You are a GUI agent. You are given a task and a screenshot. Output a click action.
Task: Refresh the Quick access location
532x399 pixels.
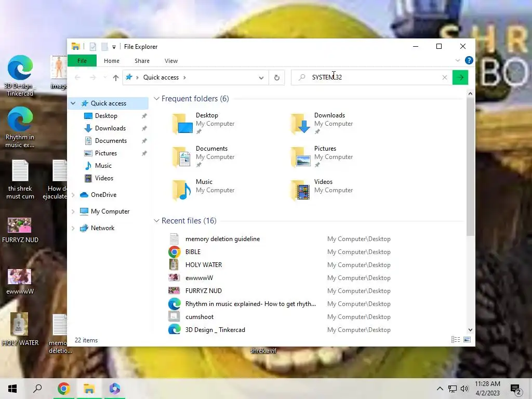click(277, 77)
